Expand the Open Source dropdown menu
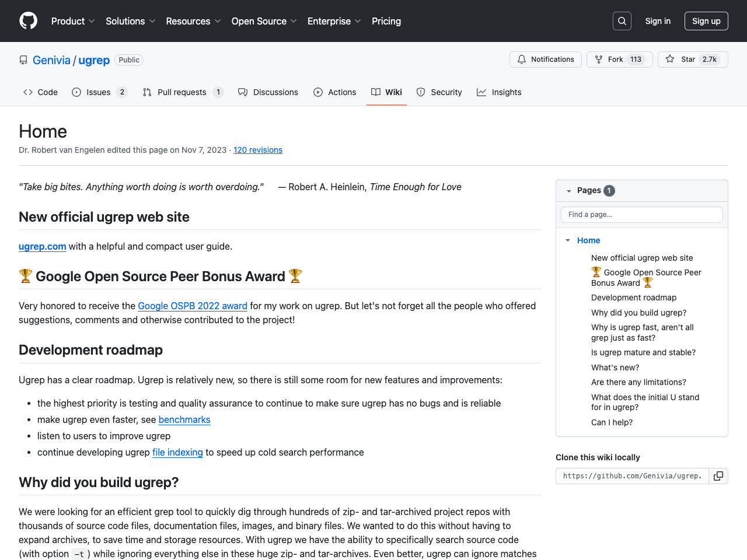747x560 pixels. pyautogui.click(x=264, y=21)
